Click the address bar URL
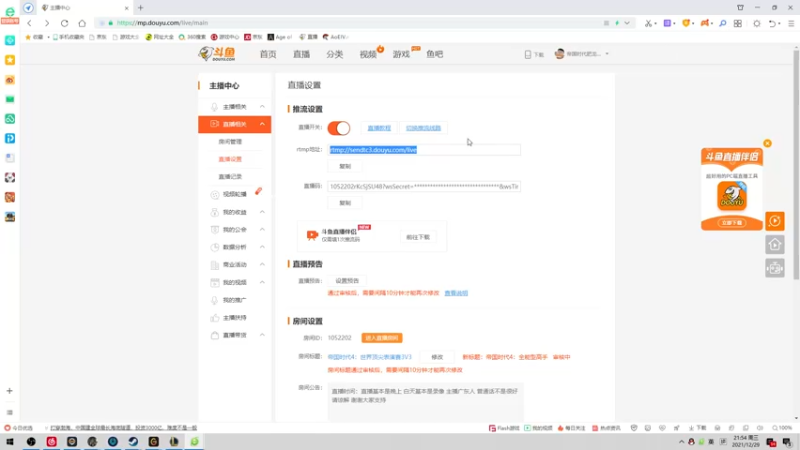Viewport: 800px width, 450px height. pos(162,23)
